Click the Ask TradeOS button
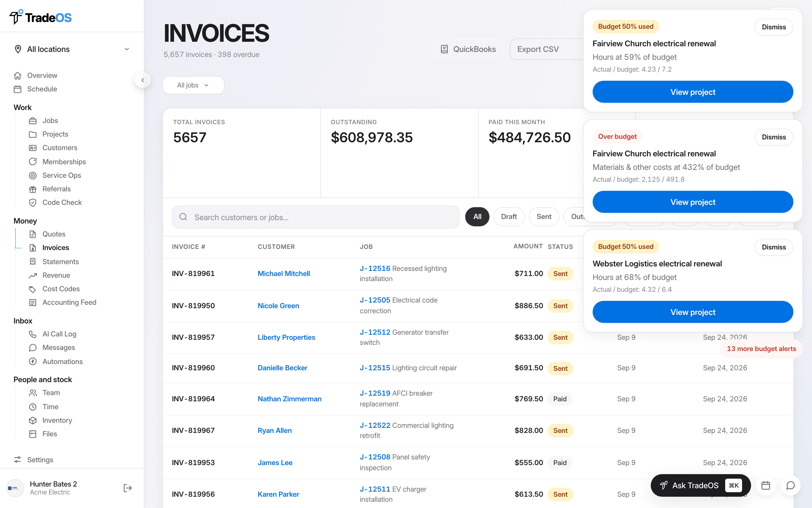 tap(701, 485)
